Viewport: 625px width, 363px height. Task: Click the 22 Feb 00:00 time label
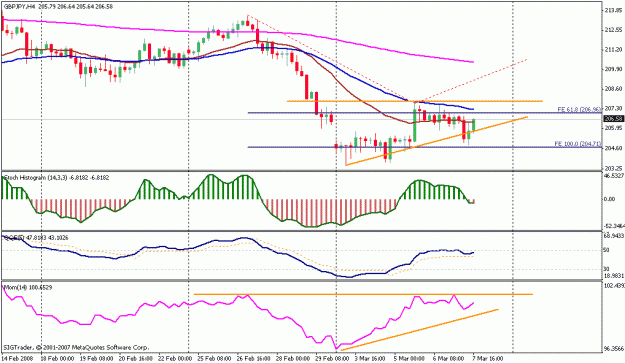coord(175,359)
